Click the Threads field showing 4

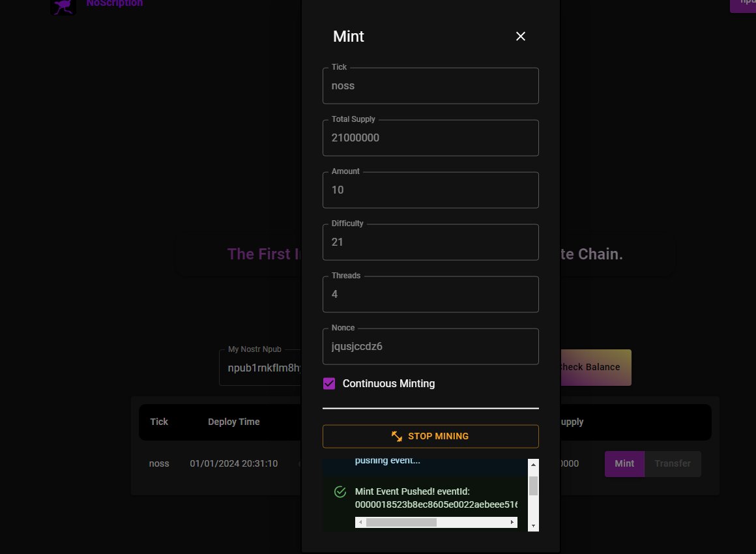click(431, 294)
